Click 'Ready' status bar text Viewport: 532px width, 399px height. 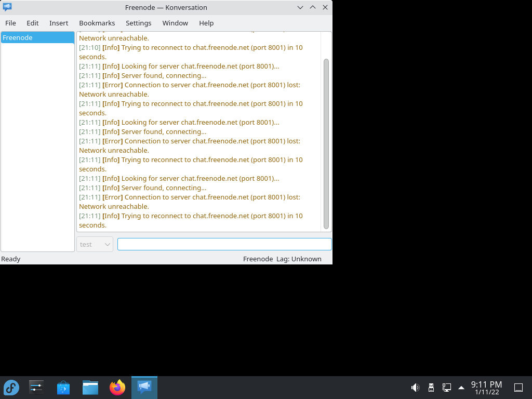click(11, 259)
